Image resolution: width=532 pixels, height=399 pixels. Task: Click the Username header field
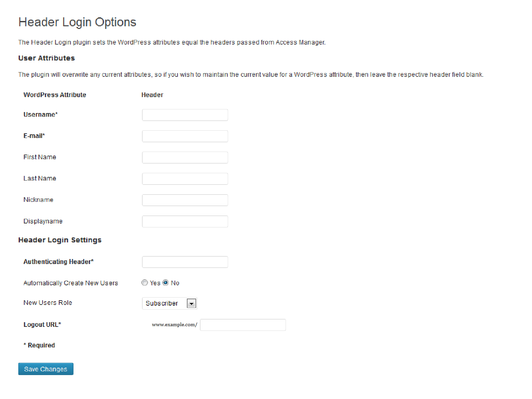click(185, 115)
